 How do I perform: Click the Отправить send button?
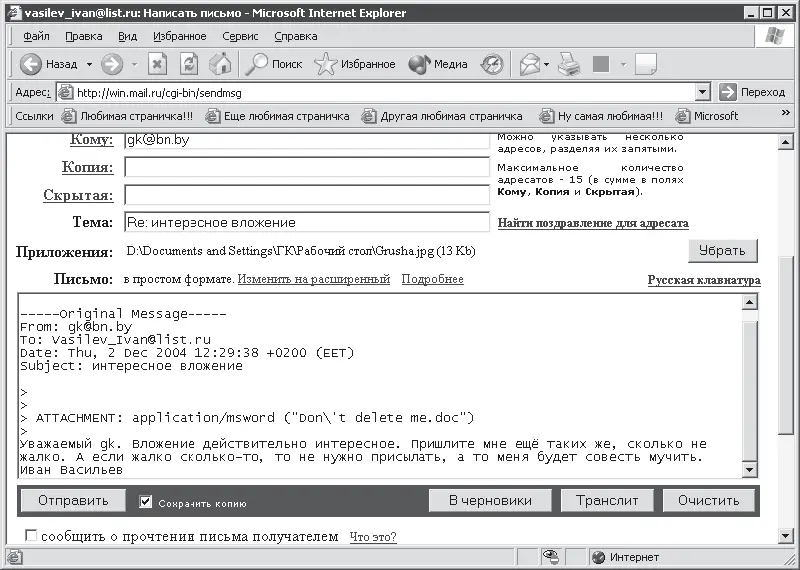(73, 500)
